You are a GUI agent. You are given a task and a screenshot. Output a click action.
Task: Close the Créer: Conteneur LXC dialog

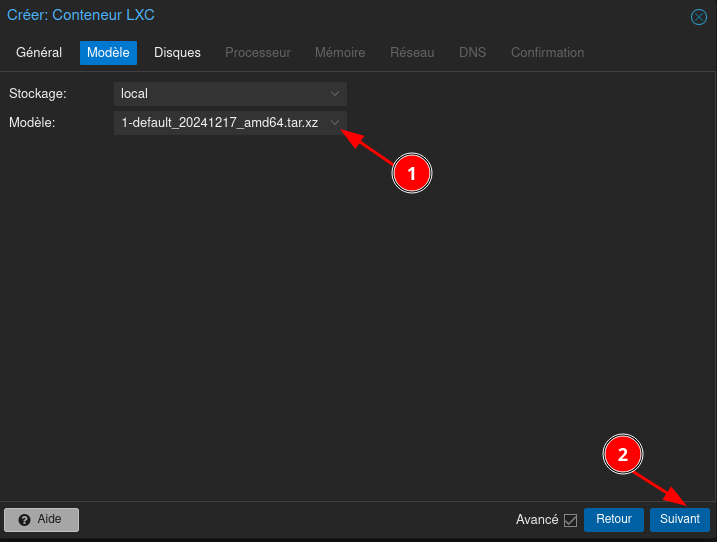coord(699,17)
